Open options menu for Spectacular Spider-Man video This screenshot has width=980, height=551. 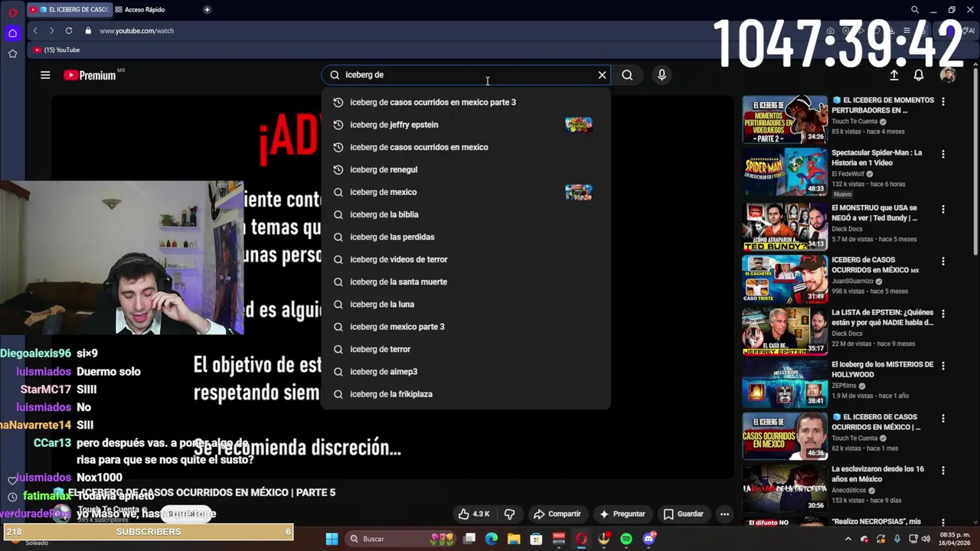943,154
